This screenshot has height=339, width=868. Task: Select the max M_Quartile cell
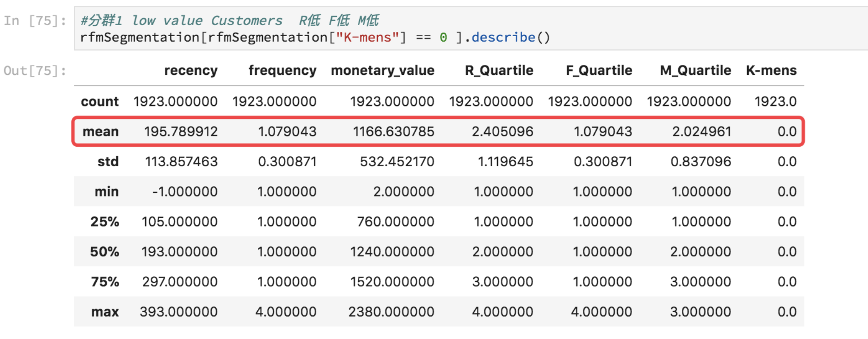click(x=701, y=312)
